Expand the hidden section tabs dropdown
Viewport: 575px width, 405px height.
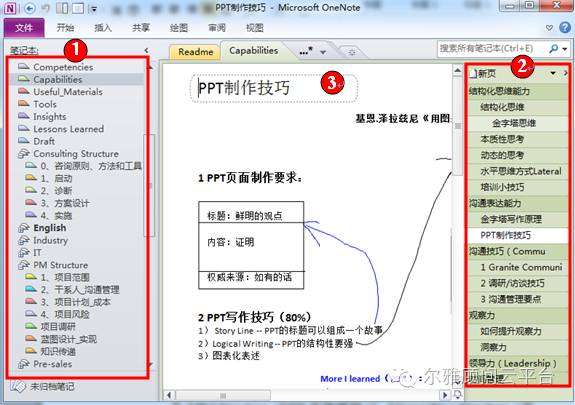coord(323,52)
